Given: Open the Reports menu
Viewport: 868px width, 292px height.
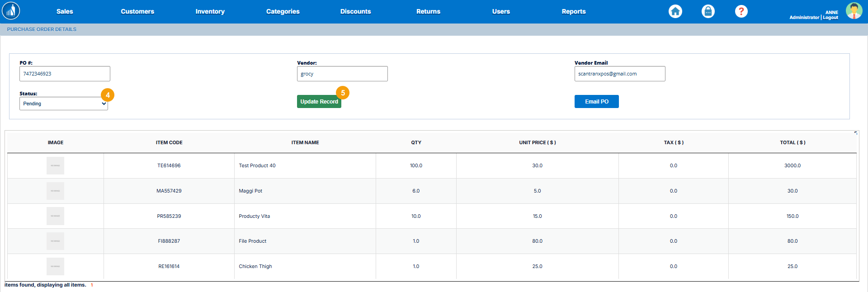Looking at the screenshot, I should tap(573, 12).
